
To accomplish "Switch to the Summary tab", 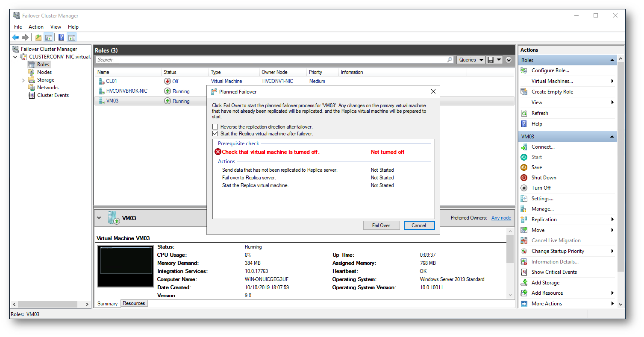I will click(x=107, y=304).
